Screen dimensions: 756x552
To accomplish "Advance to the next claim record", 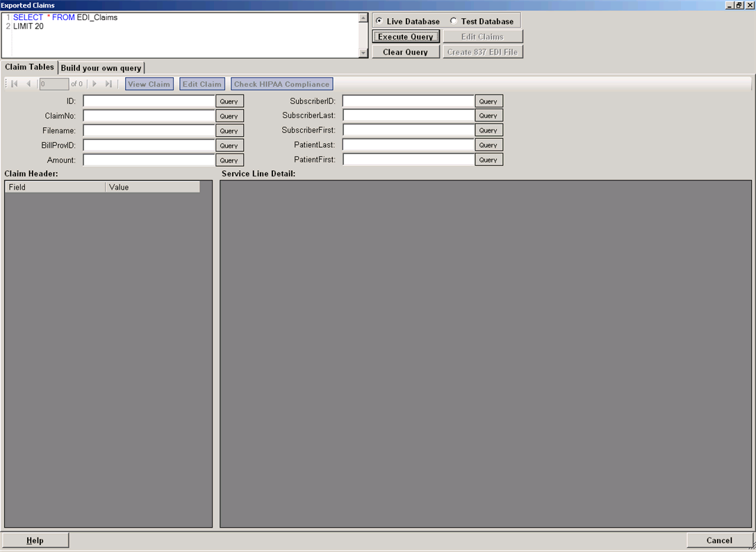I will coord(94,83).
